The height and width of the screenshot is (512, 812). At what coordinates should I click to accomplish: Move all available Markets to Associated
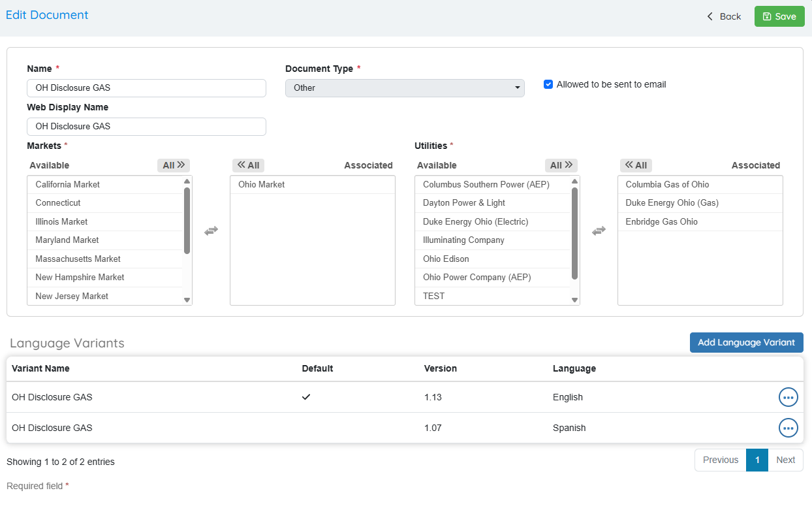(174, 165)
